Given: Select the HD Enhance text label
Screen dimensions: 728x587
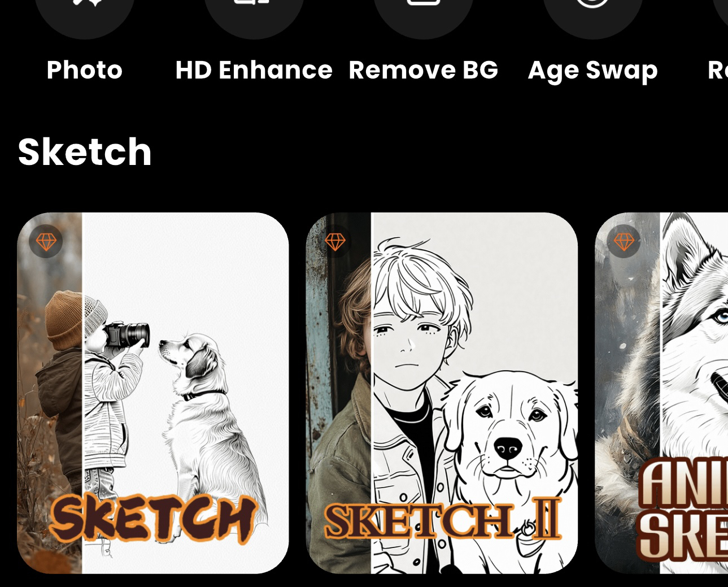Looking at the screenshot, I should click(254, 70).
